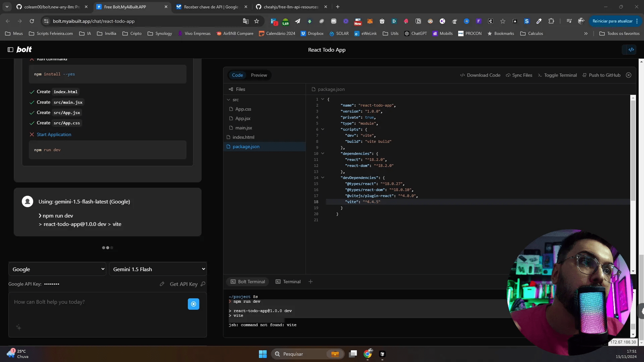The width and height of the screenshot is (644, 362).
Task: Toggle the Bolt sidebar panel icon
Action: tap(10, 50)
